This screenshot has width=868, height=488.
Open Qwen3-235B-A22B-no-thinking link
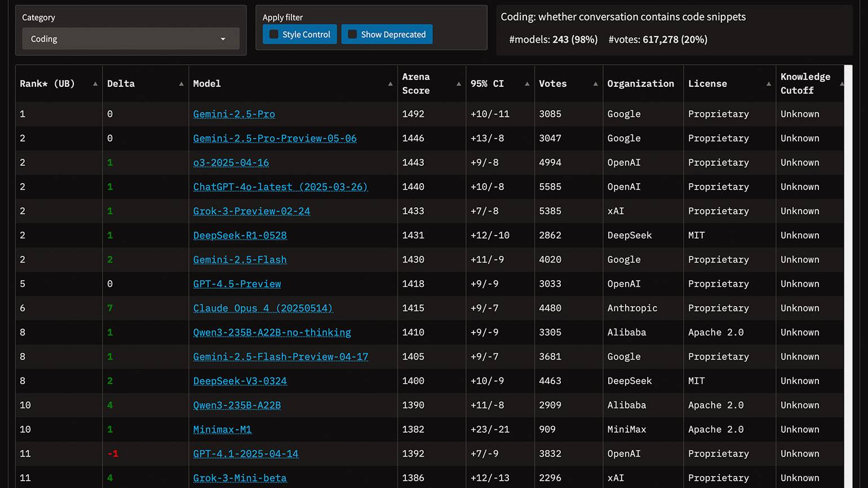click(x=272, y=332)
